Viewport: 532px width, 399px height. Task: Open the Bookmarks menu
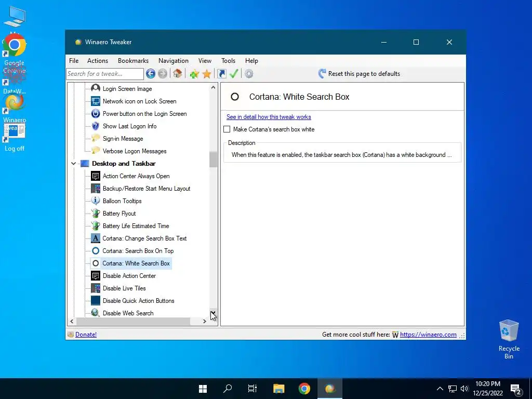[134, 61]
